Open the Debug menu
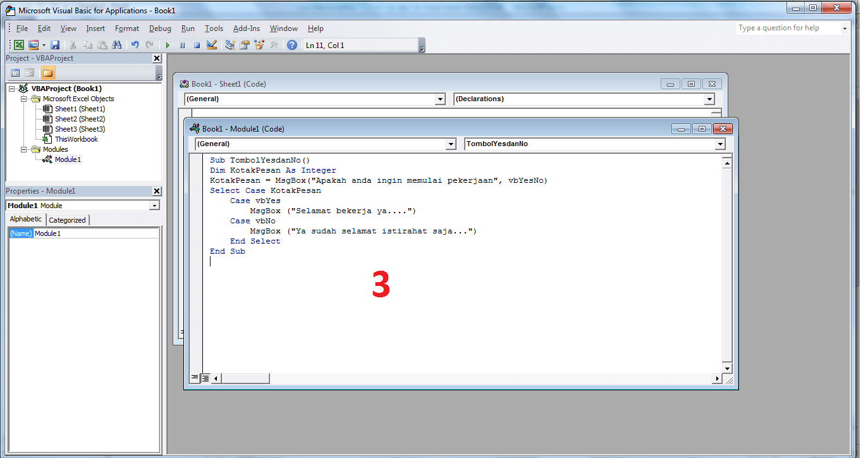 160,28
